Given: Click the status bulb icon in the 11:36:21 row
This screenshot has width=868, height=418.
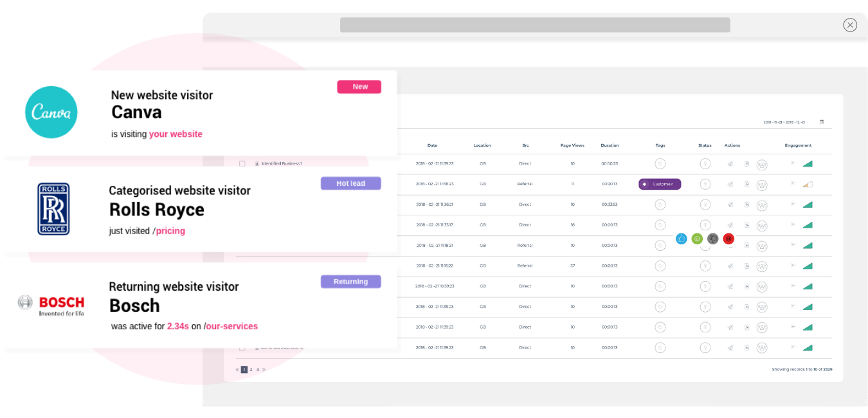Looking at the screenshot, I should pyautogui.click(x=705, y=204).
